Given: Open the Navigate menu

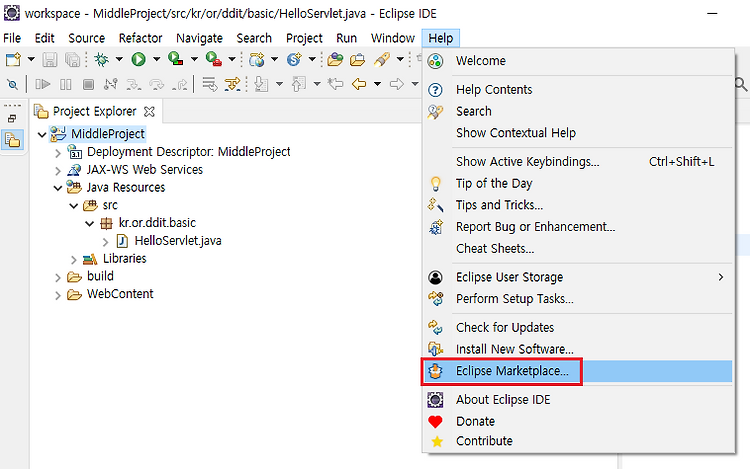Looking at the screenshot, I should coord(199,38).
